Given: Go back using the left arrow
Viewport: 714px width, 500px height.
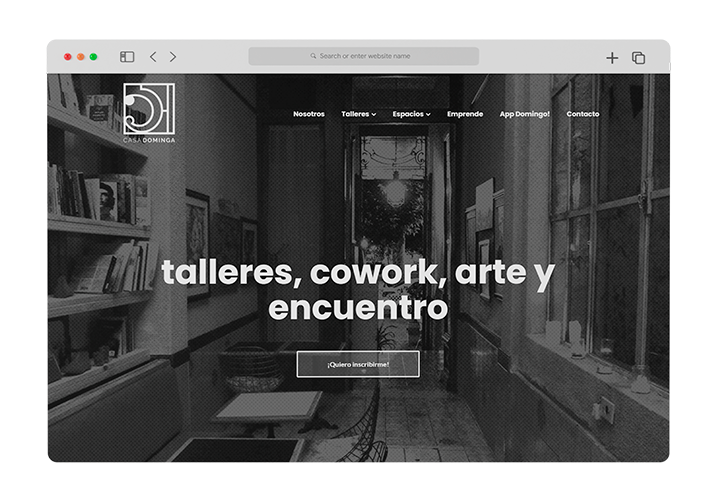Looking at the screenshot, I should click(x=153, y=57).
